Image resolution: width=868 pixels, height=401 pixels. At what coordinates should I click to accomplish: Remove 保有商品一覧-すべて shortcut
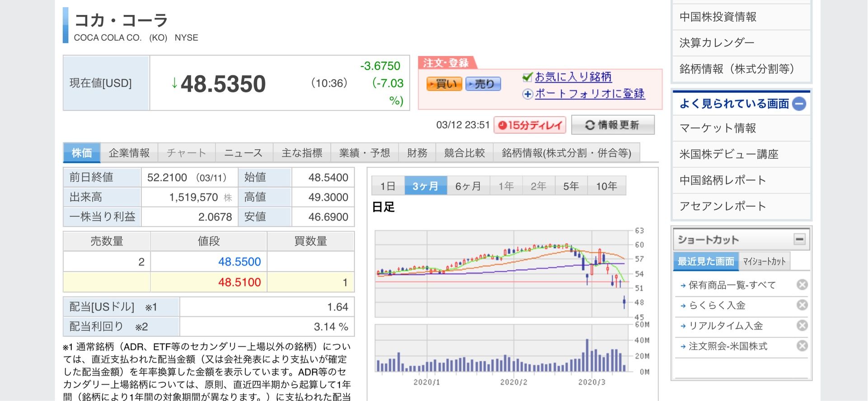coord(802,285)
